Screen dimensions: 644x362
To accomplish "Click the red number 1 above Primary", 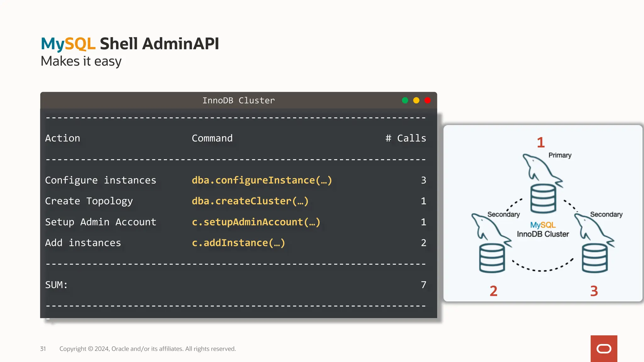I will [541, 143].
